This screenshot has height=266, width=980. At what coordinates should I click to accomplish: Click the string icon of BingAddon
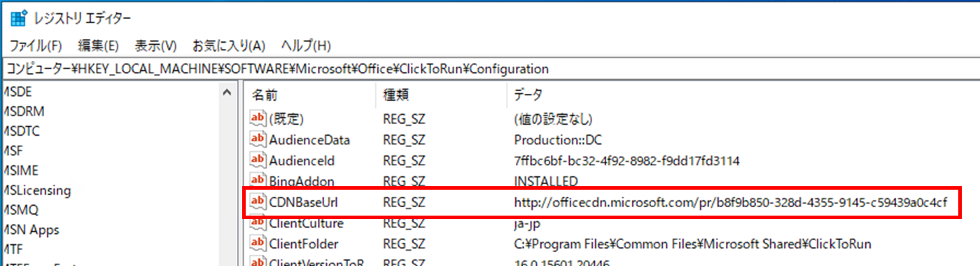click(x=258, y=181)
